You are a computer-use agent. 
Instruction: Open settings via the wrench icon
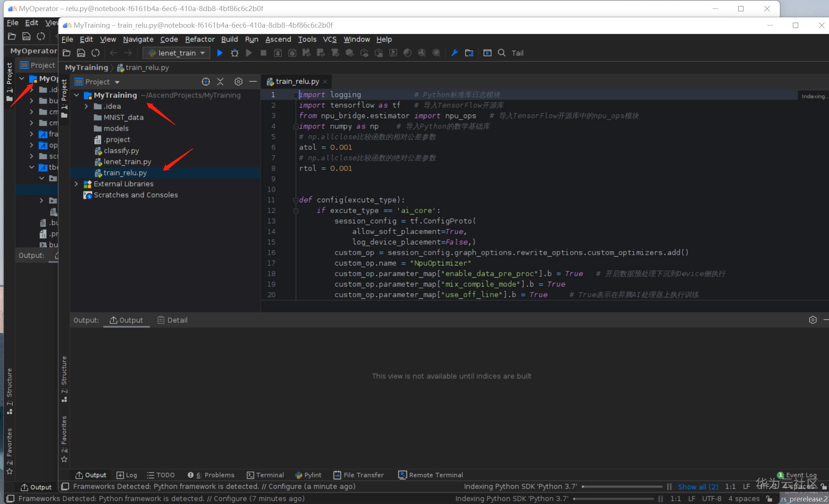pyautogui.click(x=455, y=53)
